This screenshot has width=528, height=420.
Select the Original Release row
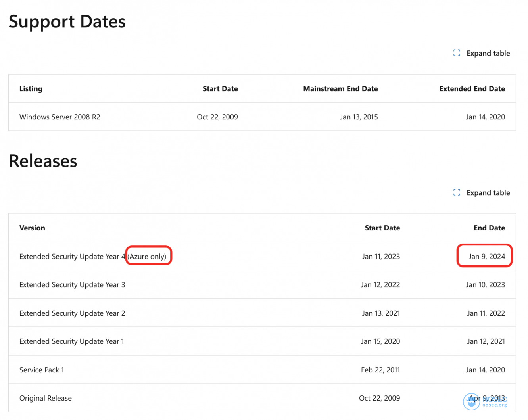[46, 398]
